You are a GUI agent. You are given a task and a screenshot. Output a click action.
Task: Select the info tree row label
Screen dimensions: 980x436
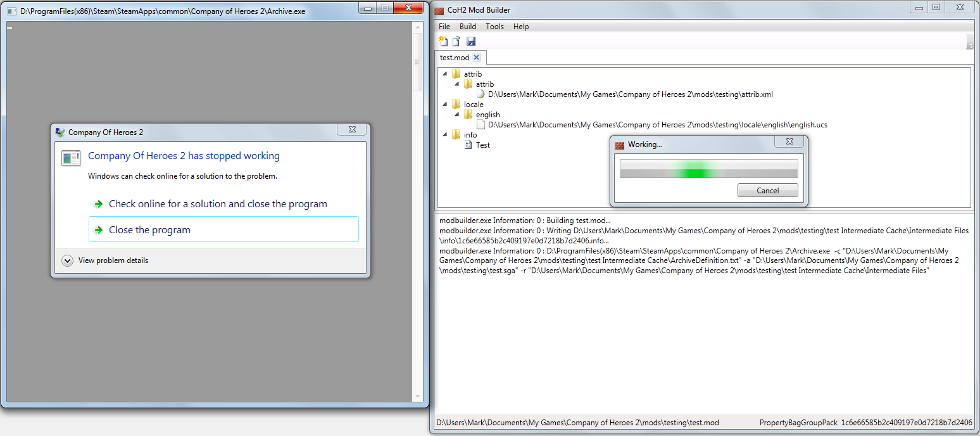470,135
